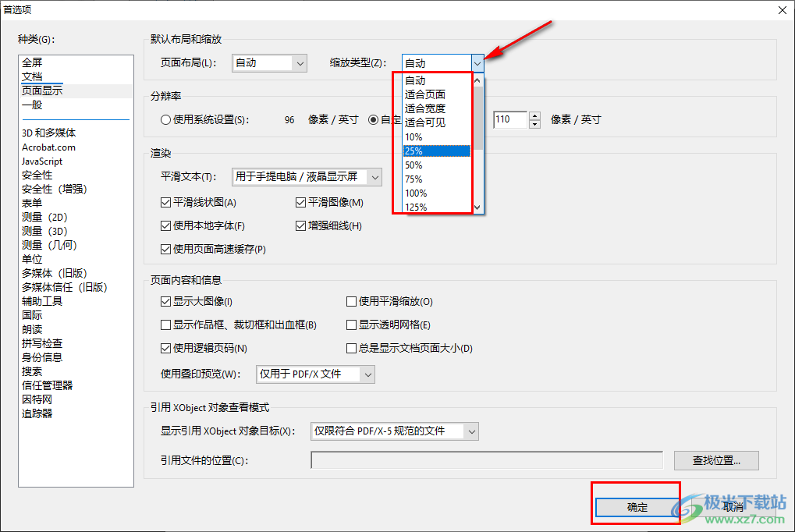Viewport: 795px width, 532px height.
Task: Open 测量 (2D) category
Action: (x=44, y=217)
